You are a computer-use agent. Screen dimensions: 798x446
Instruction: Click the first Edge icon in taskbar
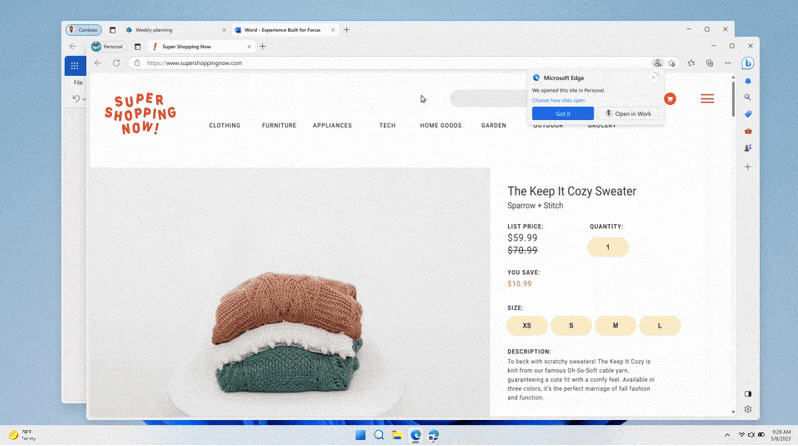click(x=415, y=435)
